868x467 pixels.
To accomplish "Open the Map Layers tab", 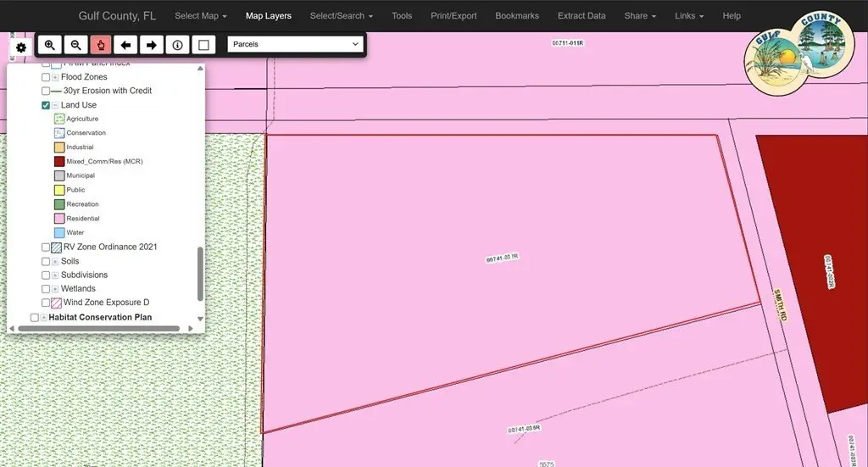I will (x=268, y=15).
